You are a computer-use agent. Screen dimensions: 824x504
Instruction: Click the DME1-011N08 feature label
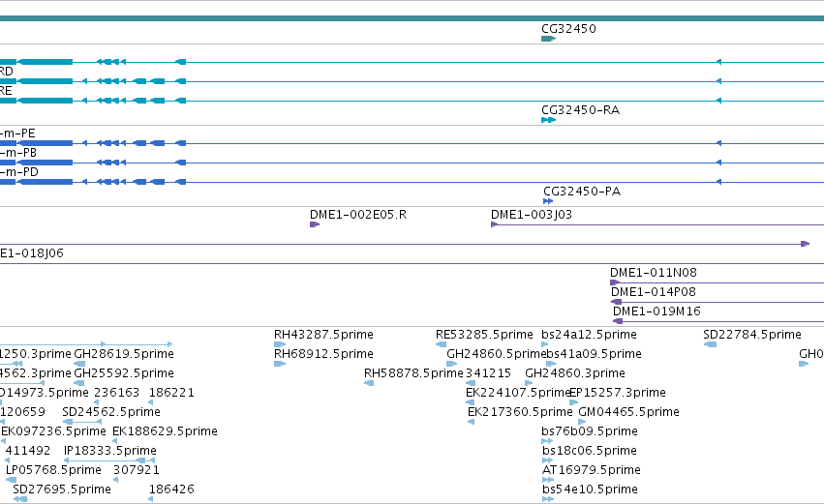click(654, 273)
